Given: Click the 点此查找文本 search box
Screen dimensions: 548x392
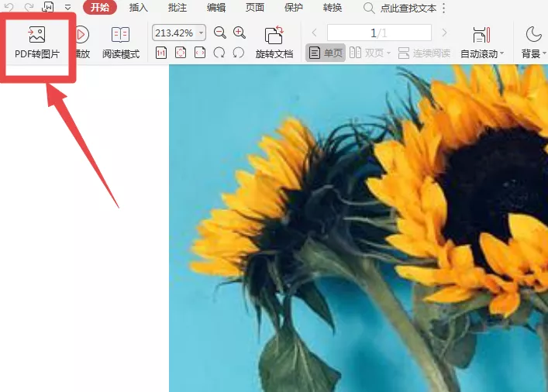Looking at the screenshot, I should pyautogui.click(x=400, y=8).
